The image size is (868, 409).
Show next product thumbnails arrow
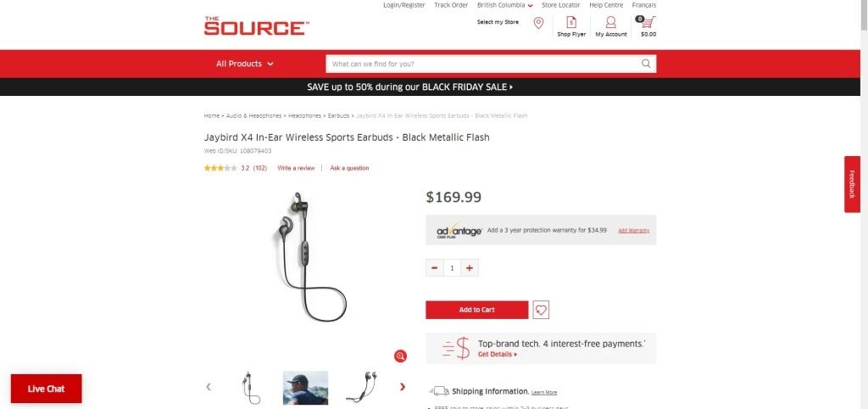[x=403, y=387]
